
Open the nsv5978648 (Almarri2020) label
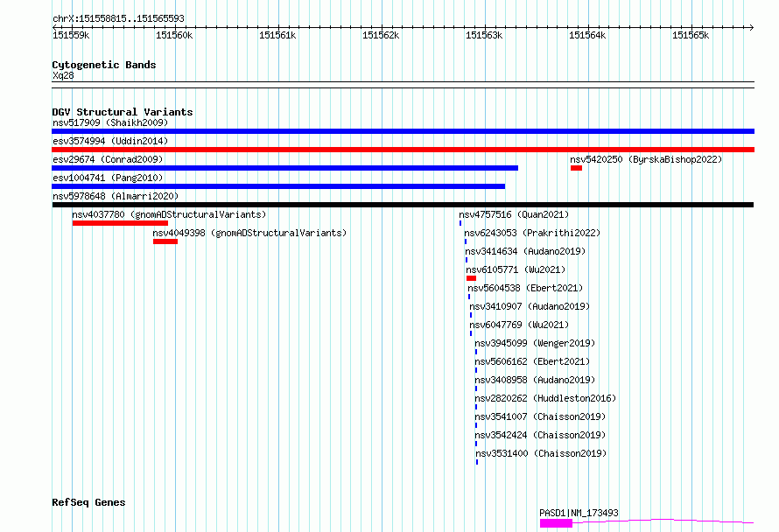(x=116, y=196)
